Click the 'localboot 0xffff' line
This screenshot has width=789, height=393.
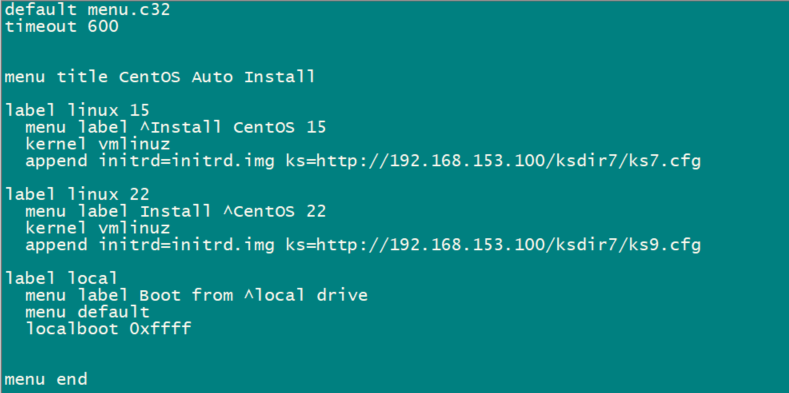coord(108,329)
